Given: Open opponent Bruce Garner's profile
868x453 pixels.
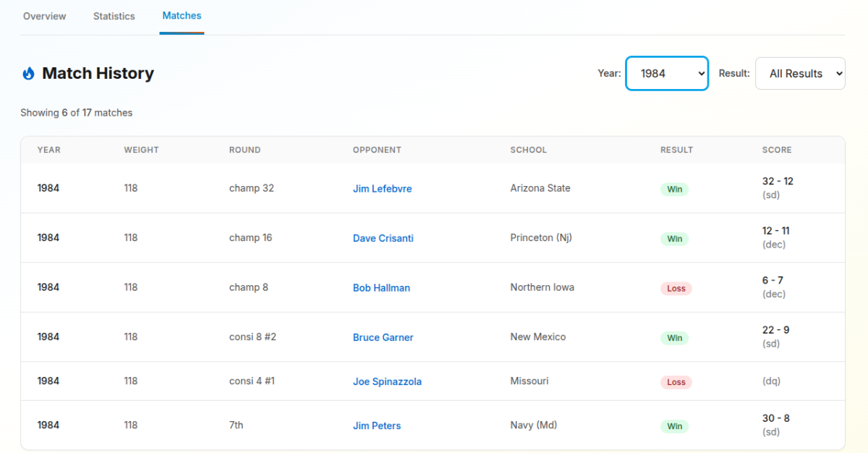Looking at the screenshot, I should (x=383, y=337).
